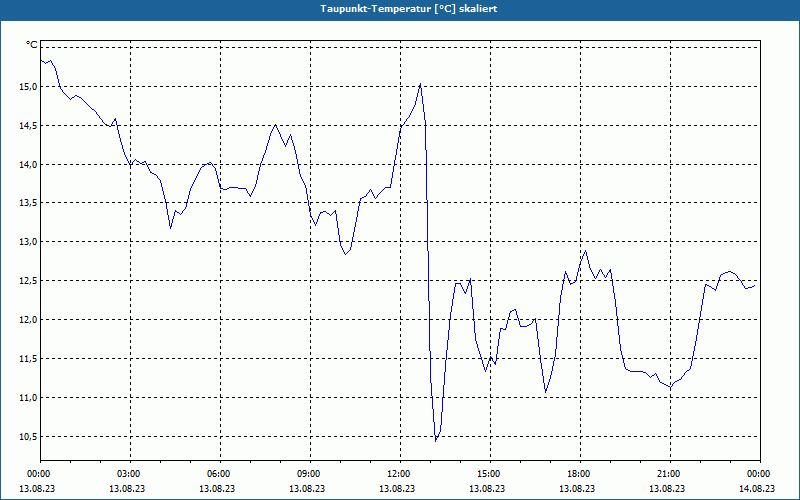Click the 14,0 y-axis label
This screenshot has width=800, height=500.
pos(28,164)
